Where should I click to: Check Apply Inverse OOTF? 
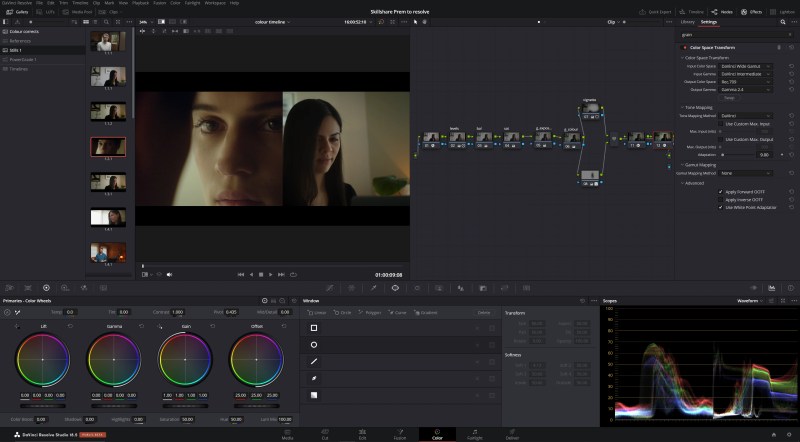click(x=720, y=200)
